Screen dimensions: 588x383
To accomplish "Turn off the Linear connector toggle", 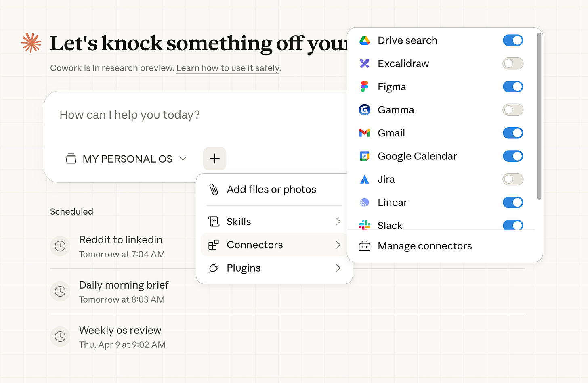I will click(x=513, y=202).
